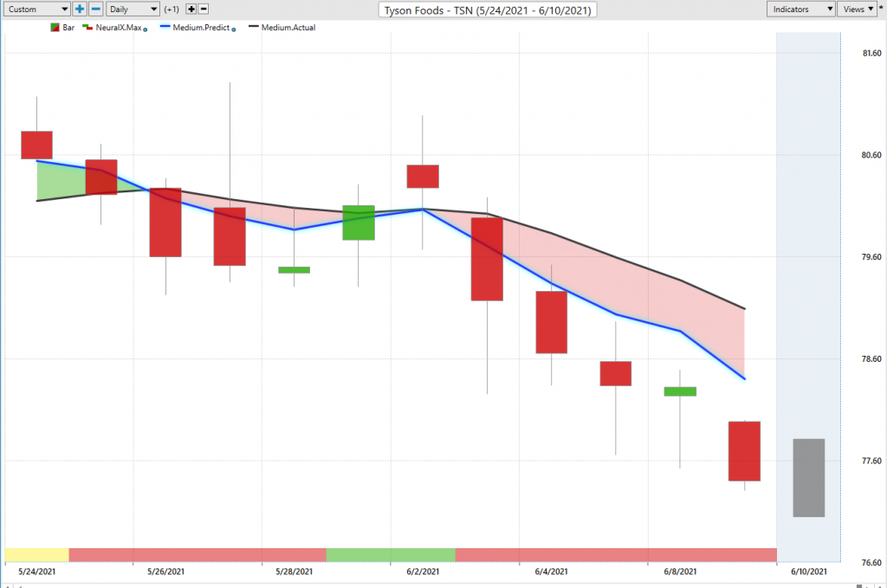Select the Medium.Actual legend label
The image size is (887, 588).
point(288,27)
